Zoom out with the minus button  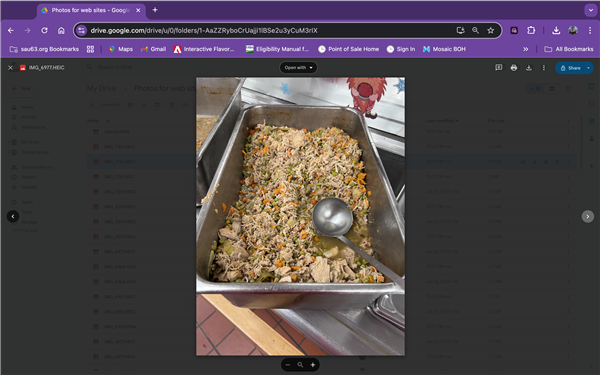[288, 365]
